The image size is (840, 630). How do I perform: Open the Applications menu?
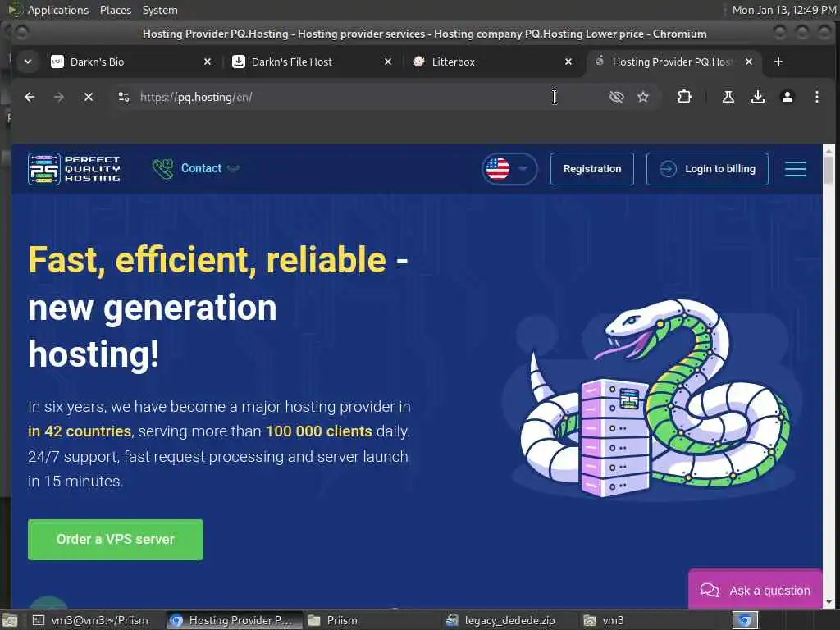click(58, 10)
